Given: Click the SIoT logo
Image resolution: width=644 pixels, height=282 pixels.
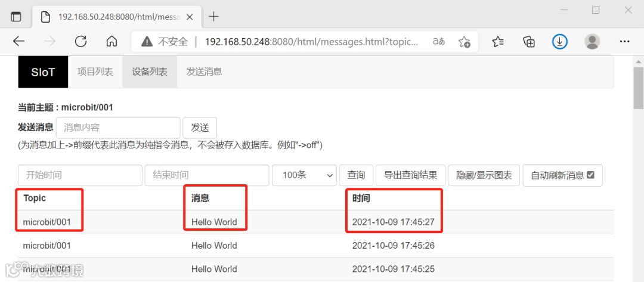Looking at the screenshot, I should point(43,72).
